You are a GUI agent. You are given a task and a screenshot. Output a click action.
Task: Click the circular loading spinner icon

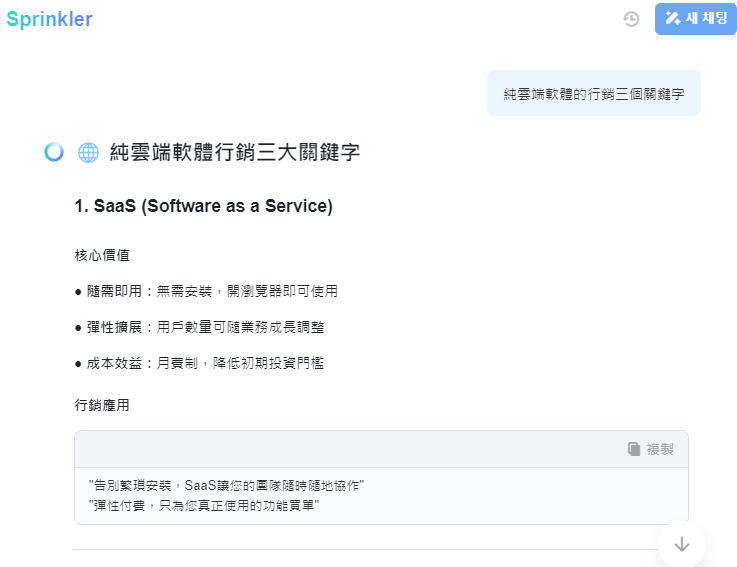(55, 152)
